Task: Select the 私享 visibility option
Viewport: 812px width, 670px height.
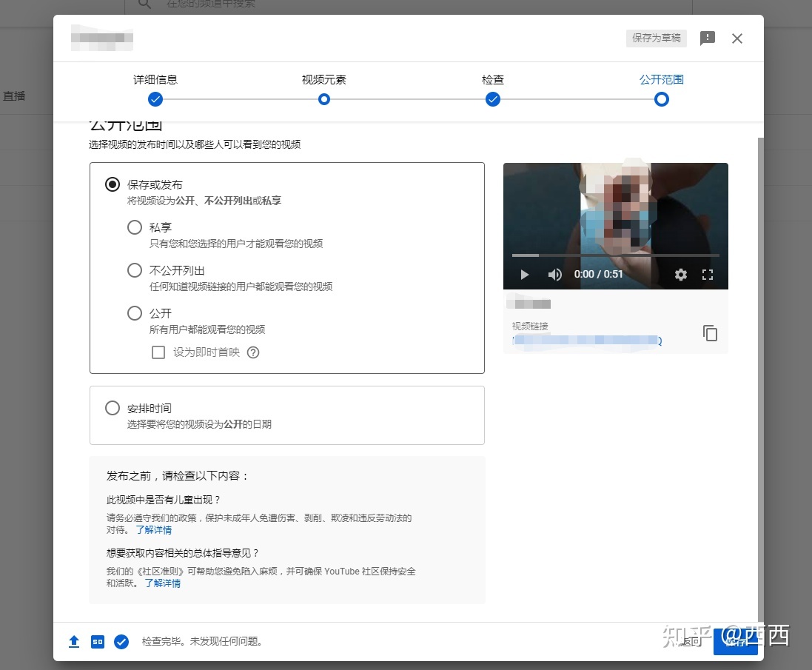Action: coord(135,227)
